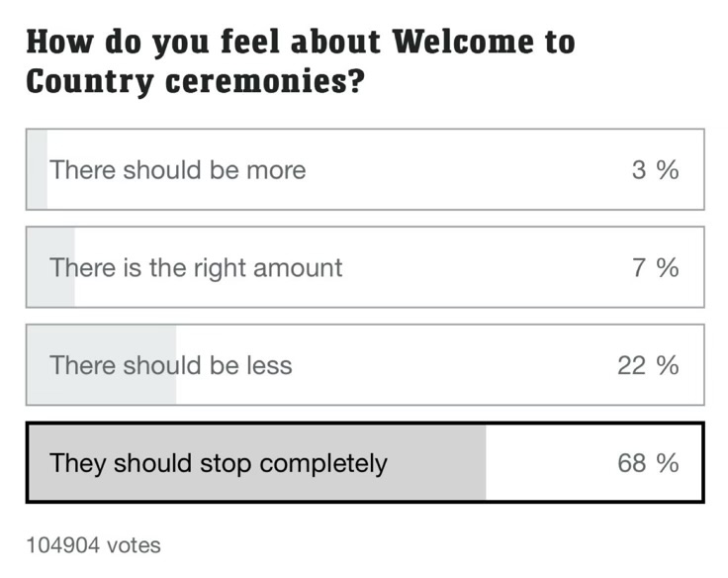Screen dimensions: 728x578
Task: Select the "There should be more" poll option
Action: (x=178, y=169)
